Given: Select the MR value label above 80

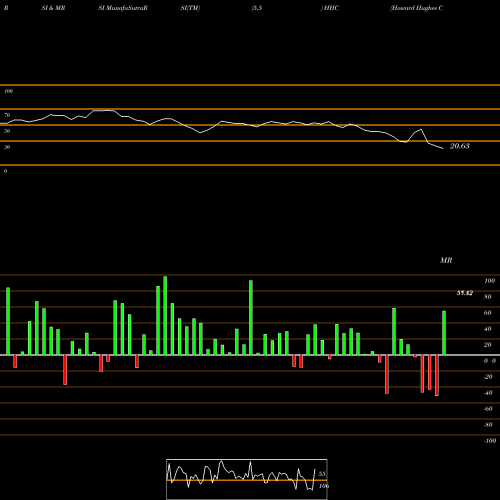Looking at the screenshot, I should point(465,293).
